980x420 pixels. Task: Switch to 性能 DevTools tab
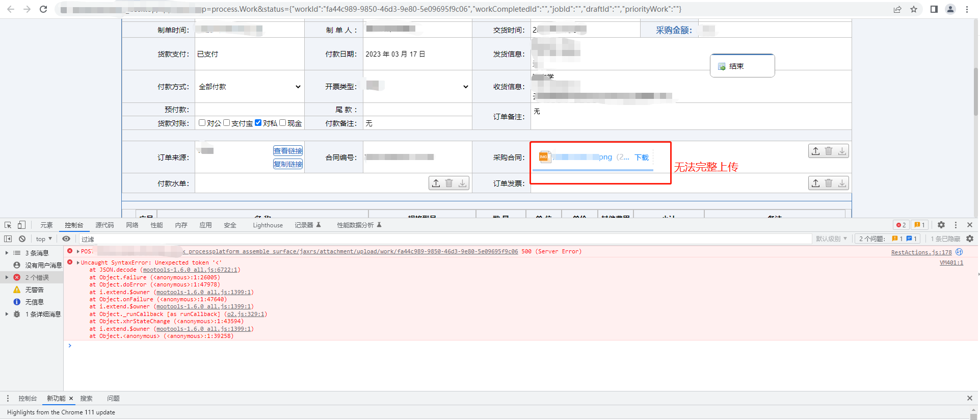(156, 225)
